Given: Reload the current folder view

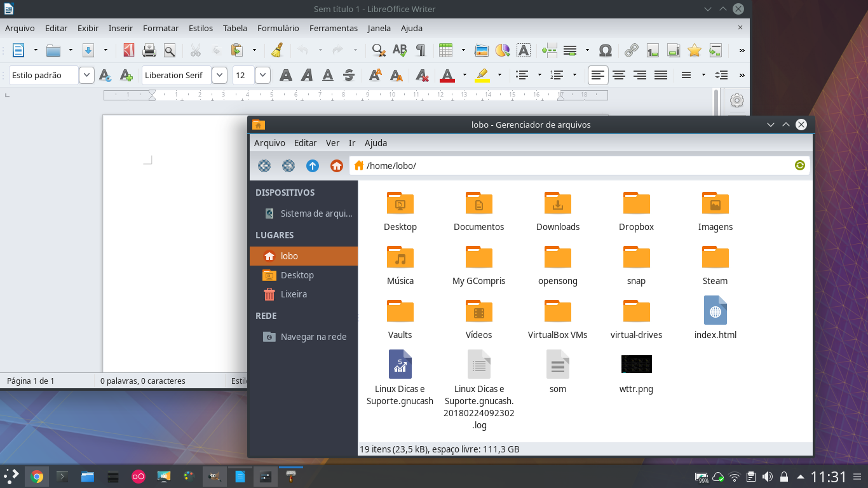Looking at the screenshot, I should pos(799,165).
